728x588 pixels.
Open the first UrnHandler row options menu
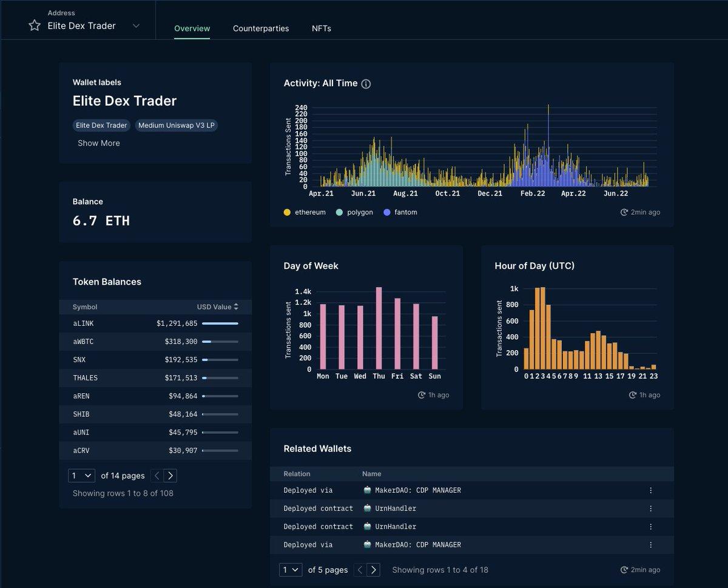650,509
